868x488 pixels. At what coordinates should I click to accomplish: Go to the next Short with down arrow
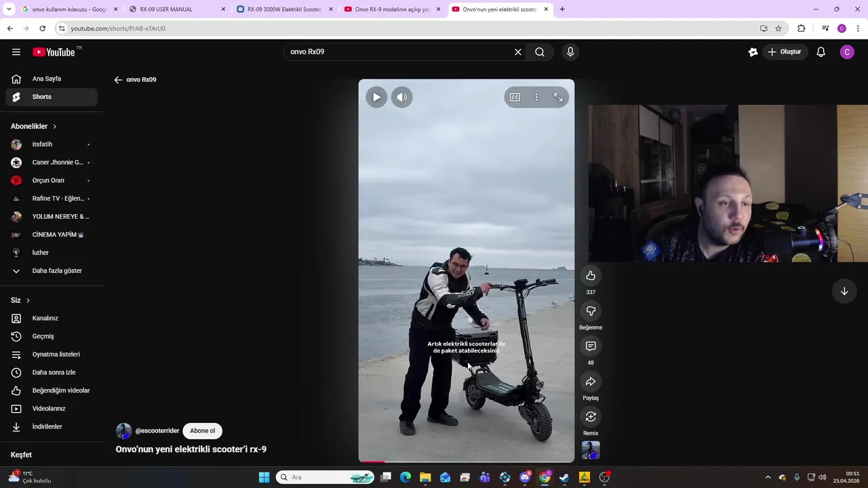(844, 291)
